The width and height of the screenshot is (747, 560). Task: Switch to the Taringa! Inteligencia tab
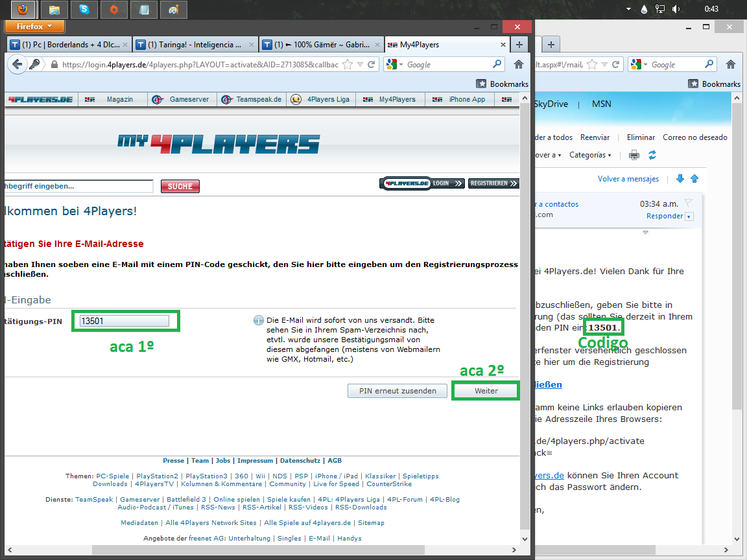point(196,45)
